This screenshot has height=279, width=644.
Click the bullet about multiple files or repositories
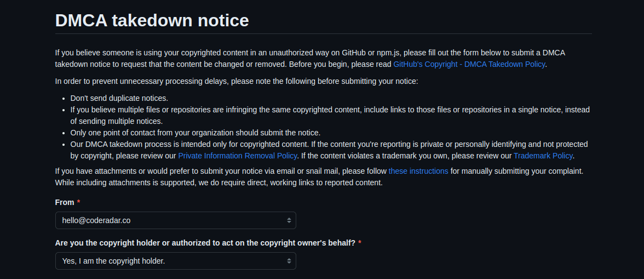tap(329, 110)
